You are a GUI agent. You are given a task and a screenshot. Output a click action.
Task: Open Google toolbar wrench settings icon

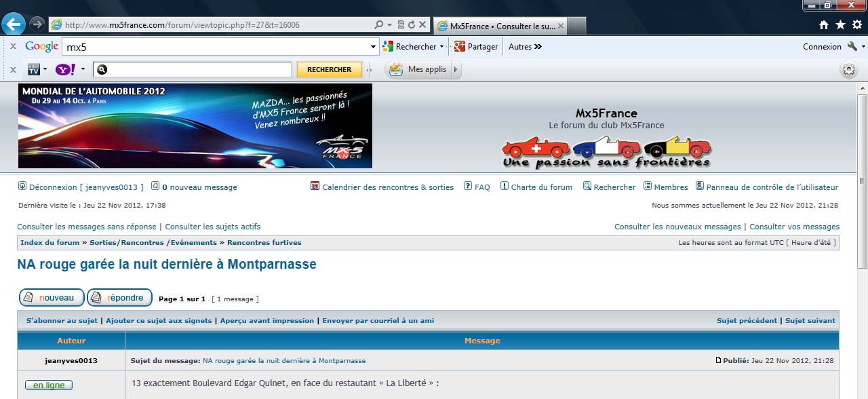pyautogui.click(x=852, y=47)
